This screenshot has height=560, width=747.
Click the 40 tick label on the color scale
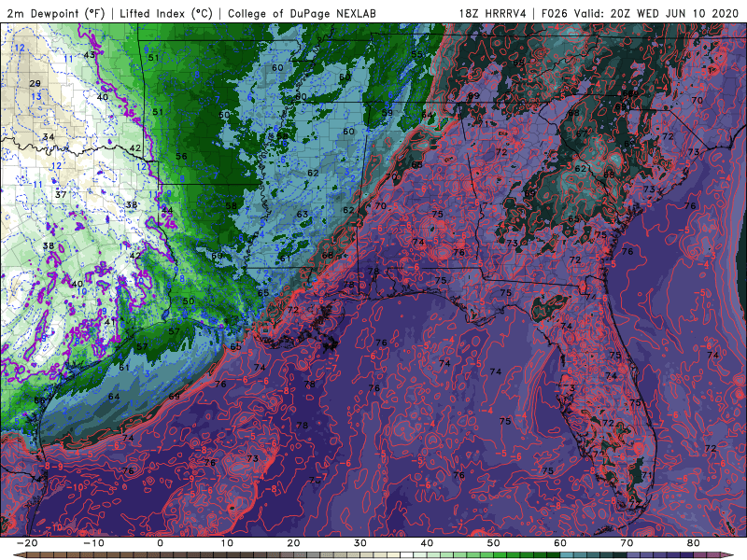[x=427, y=543]
